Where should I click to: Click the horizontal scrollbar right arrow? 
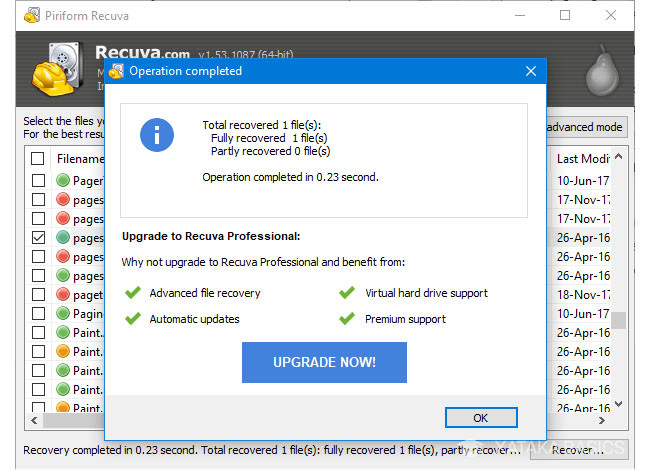pos(602,420)
